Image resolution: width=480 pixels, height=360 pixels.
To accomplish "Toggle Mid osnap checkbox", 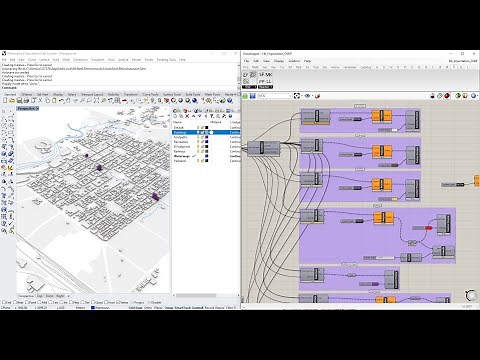I will (x=39, y=302).
